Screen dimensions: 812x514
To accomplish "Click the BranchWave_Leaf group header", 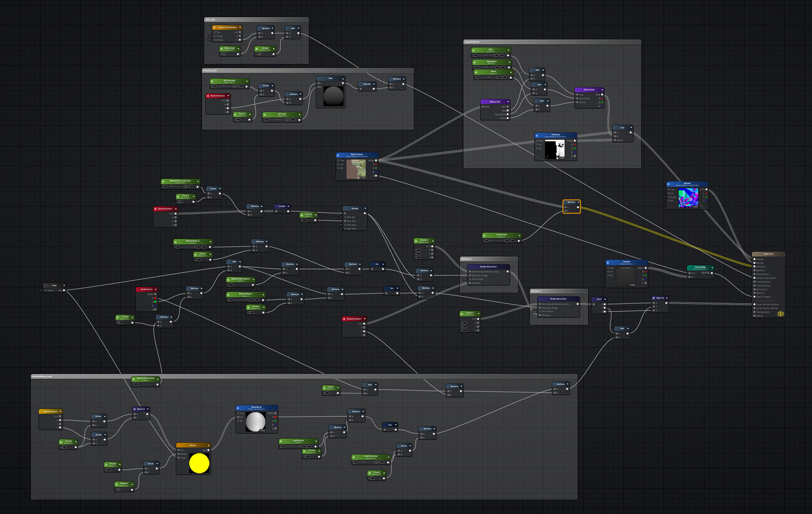I will click(x=304, y=376).
